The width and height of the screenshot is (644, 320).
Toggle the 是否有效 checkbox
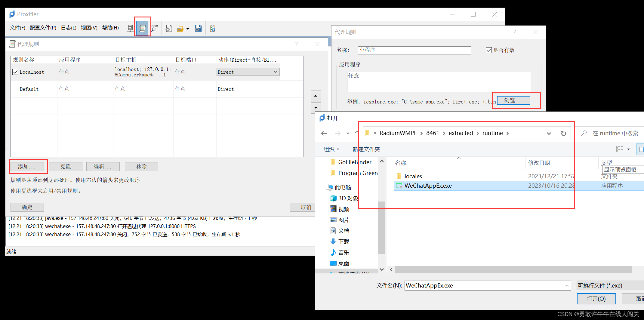click(489, 50)
